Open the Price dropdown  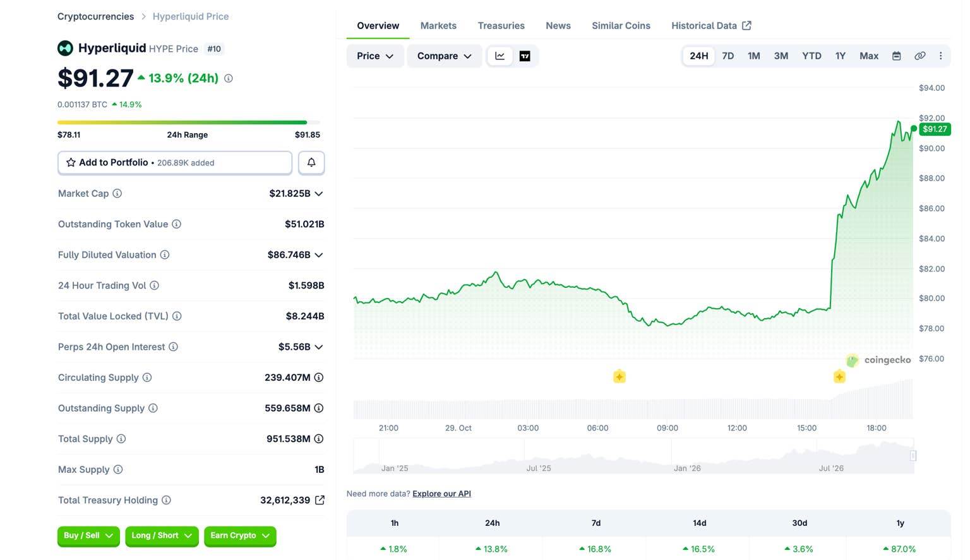pos(375,56)
